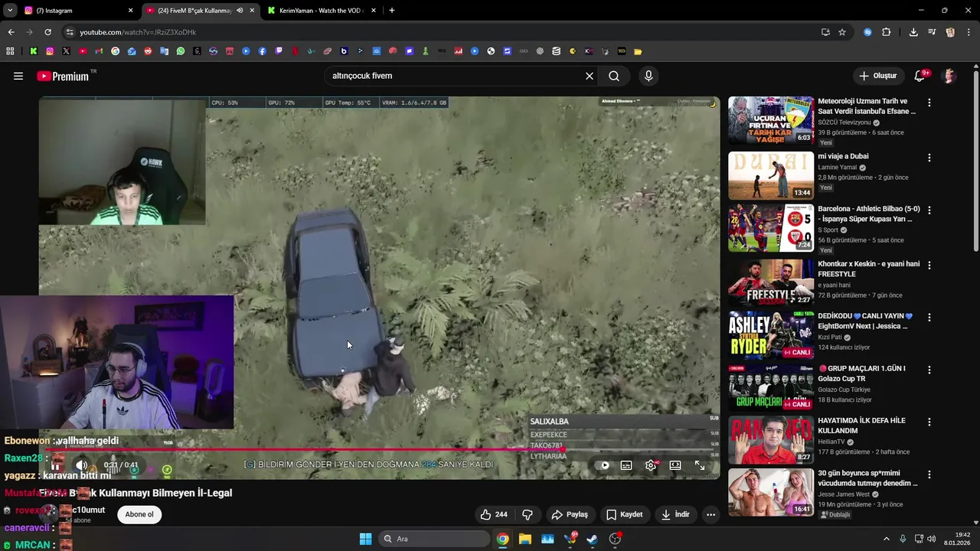The image size is (980, 551).
Task: Seek on the red video progress bar
Action: 379,450
